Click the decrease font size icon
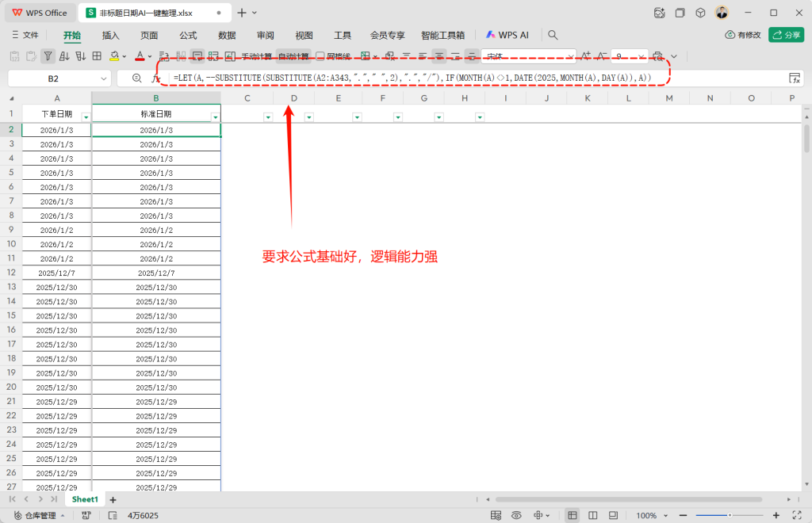The image size is (812, 523). pyautogui.click(x=602, y=56)
